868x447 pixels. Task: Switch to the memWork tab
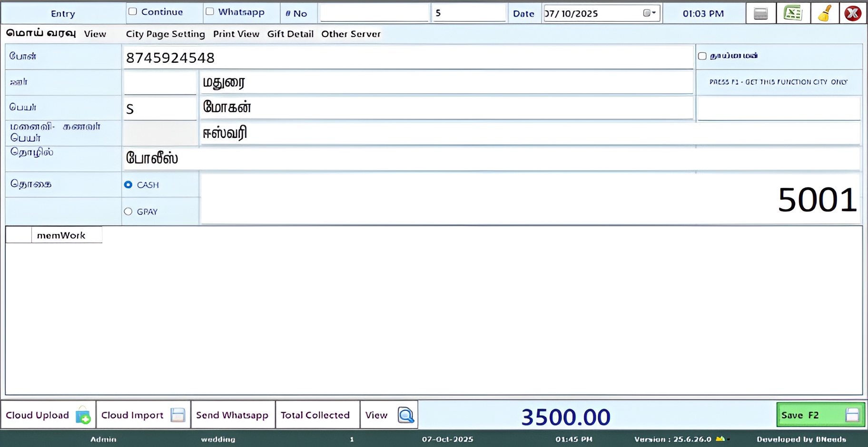pyautogui.click(x=61, y=235)
